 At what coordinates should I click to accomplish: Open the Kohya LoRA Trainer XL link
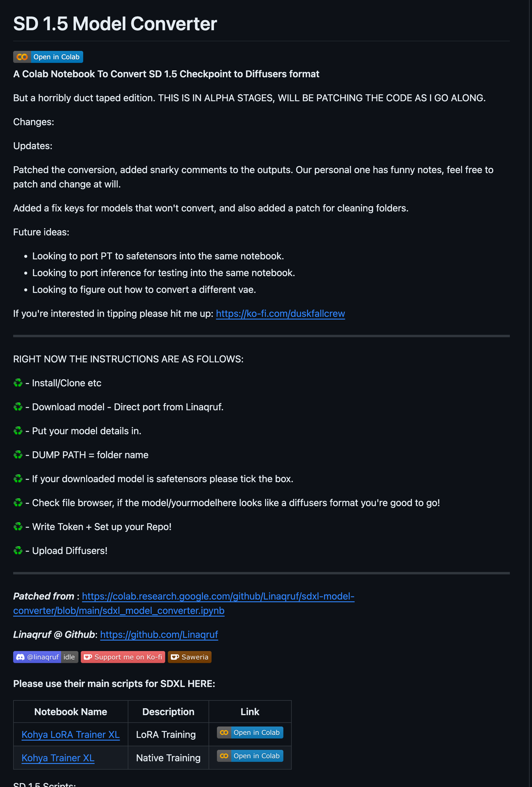coord(70,734)
